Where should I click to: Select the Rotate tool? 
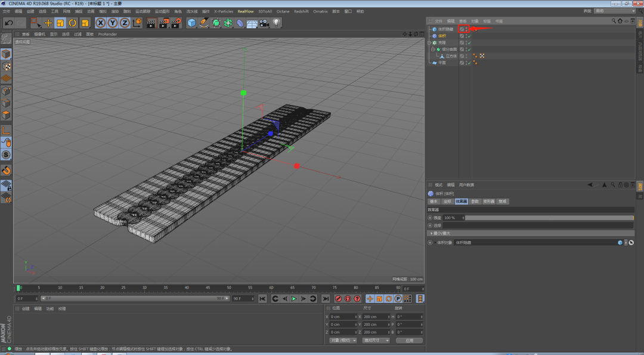click(72, 23)
